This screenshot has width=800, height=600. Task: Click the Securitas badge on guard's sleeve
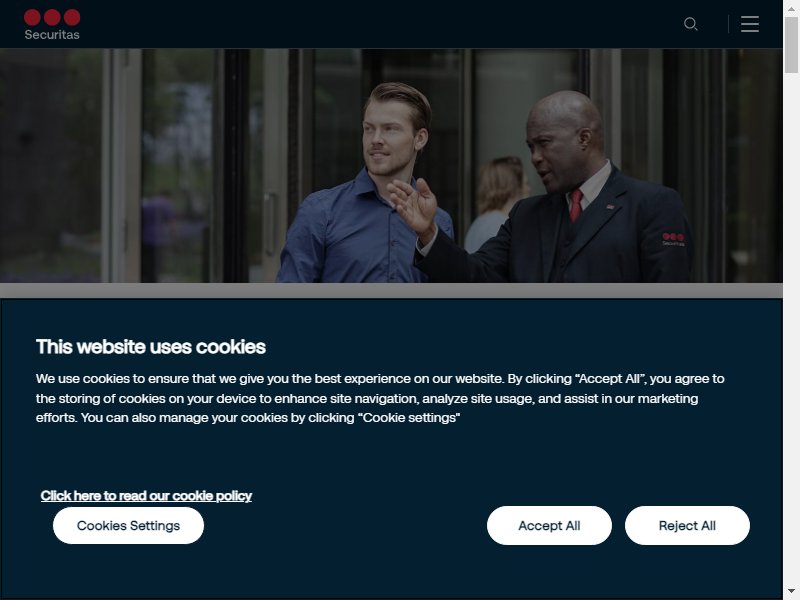(x=673, y=239)
